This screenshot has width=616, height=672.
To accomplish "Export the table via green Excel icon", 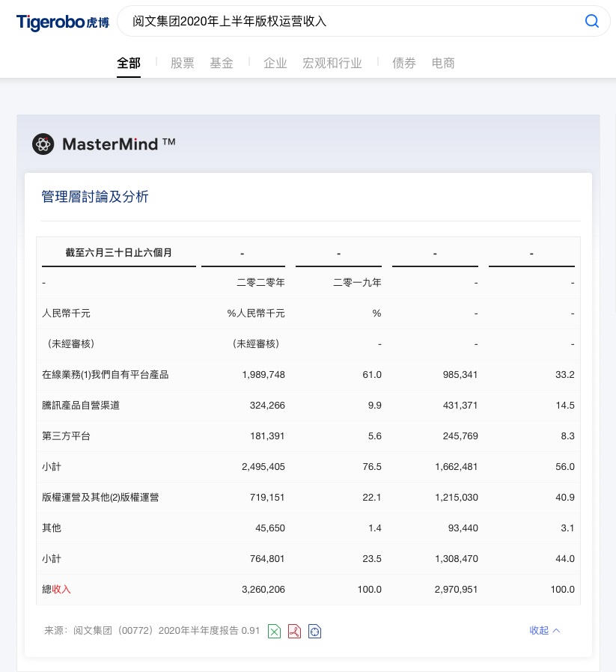I will coord(275,631).
